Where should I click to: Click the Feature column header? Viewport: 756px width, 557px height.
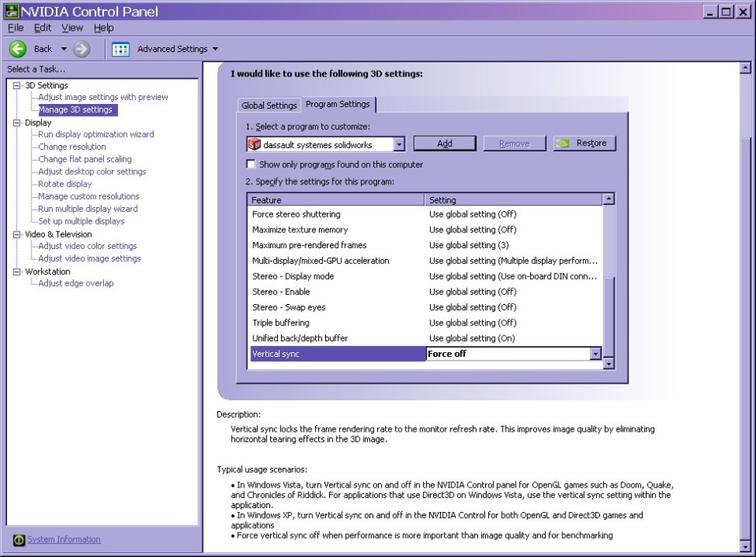(x=335, y=199)
